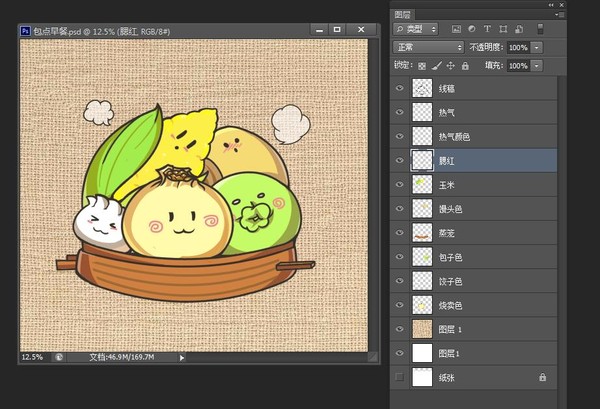Image resolution: width=600 pixels, height=409 pixels.
Task: Click the burlap texture layer thumbnail
Action: tap(422, 329)
